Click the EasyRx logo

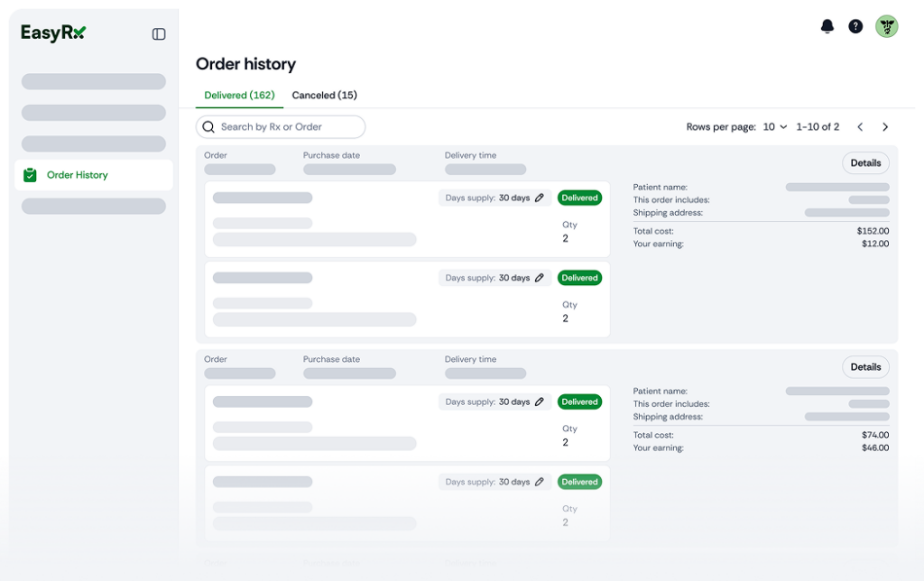[x=52, y=32]
